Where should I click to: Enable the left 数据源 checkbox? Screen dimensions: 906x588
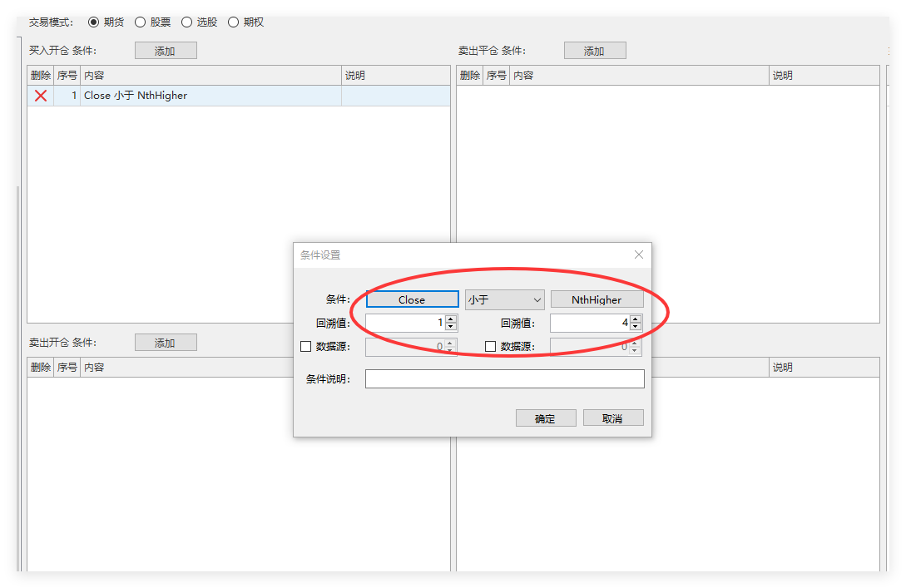[x=305, y=347]
